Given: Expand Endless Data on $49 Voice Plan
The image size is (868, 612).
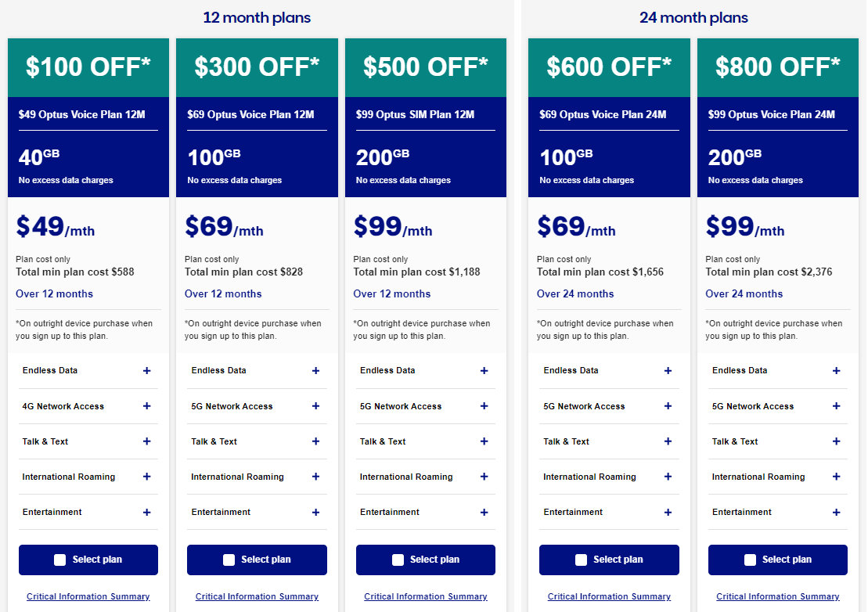Looking at the screenshot, I should (x=146, y=371).
